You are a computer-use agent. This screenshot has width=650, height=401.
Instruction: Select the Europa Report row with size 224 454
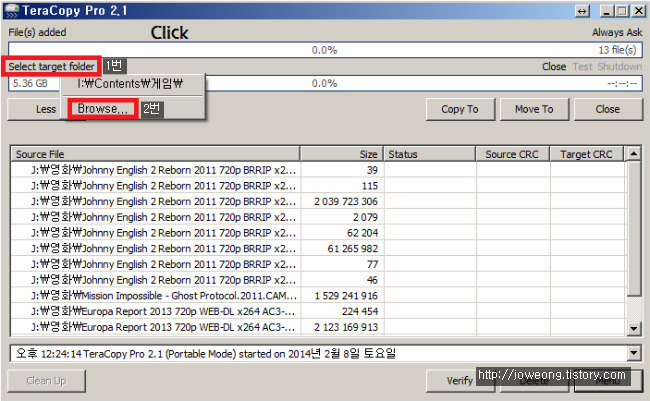click(x=318, y=311)
